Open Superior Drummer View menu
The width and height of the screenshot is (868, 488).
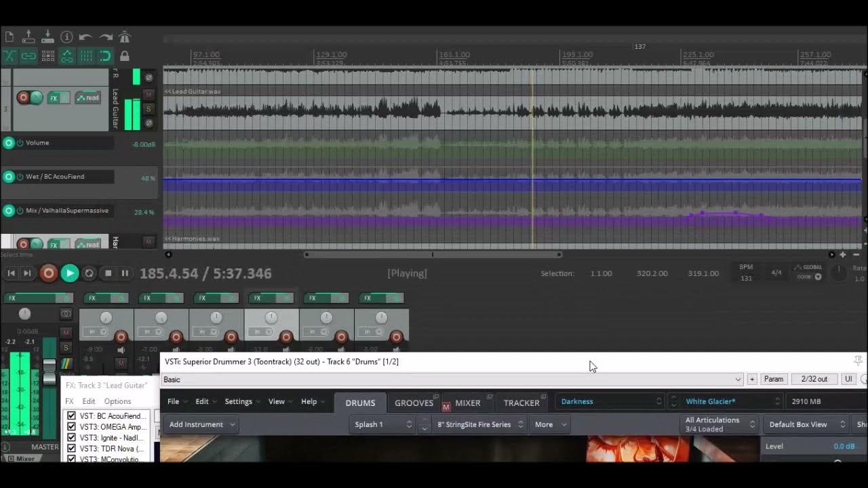280,401
